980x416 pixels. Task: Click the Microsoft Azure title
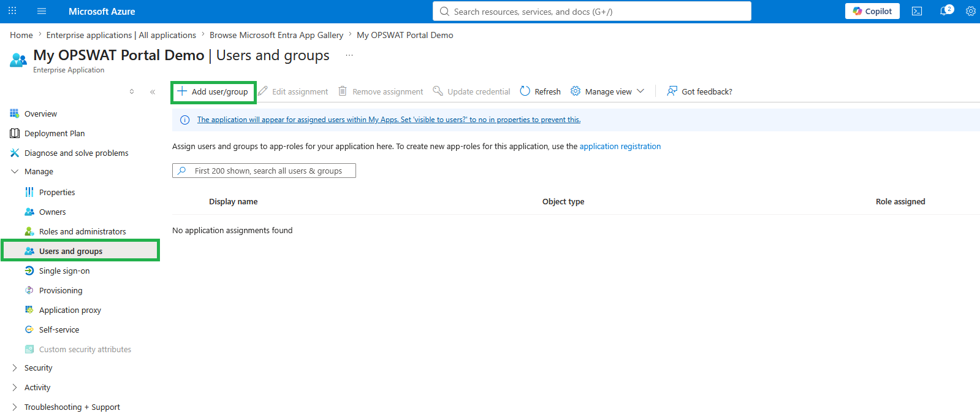102,11
